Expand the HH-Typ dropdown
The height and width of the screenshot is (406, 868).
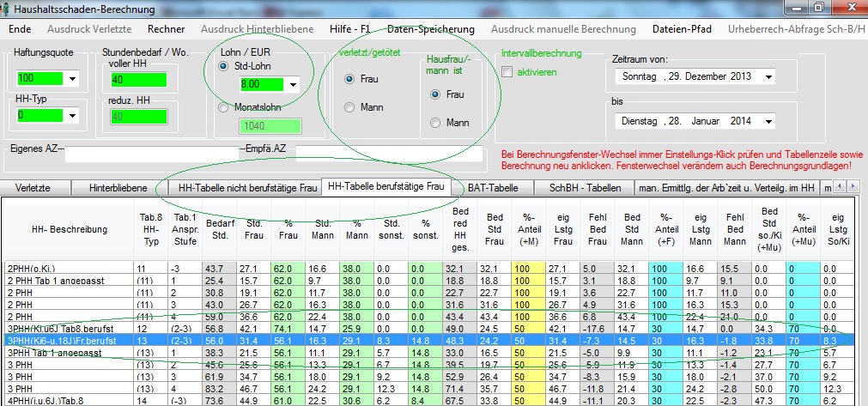click(x=71, y=115)
